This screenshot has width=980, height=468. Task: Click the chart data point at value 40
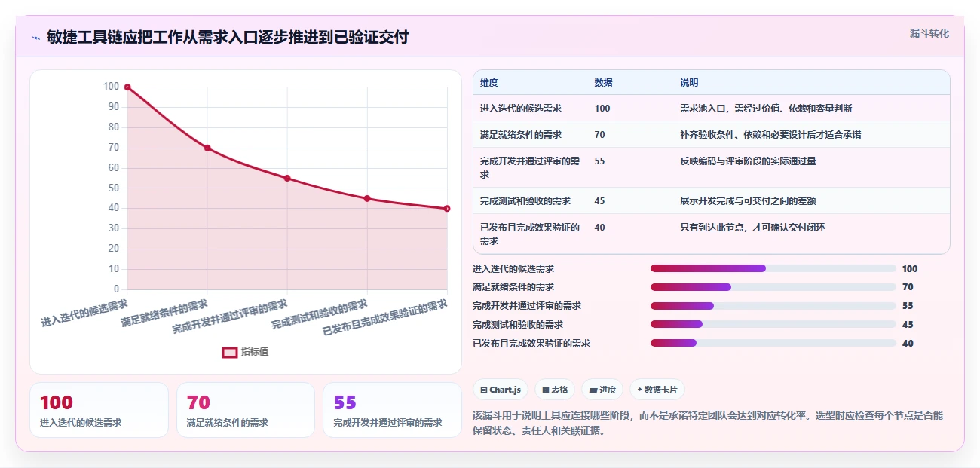tap(447, 209)
